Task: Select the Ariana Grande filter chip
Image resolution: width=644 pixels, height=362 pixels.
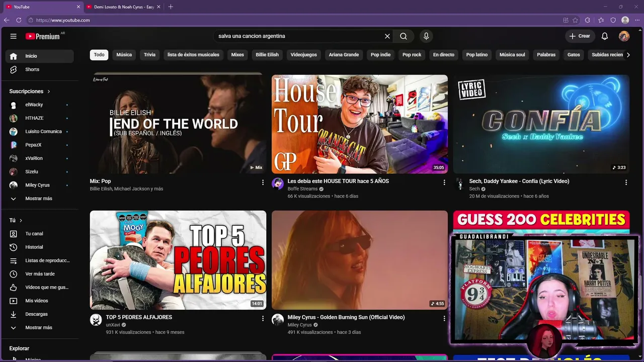Action: [344, 55]
